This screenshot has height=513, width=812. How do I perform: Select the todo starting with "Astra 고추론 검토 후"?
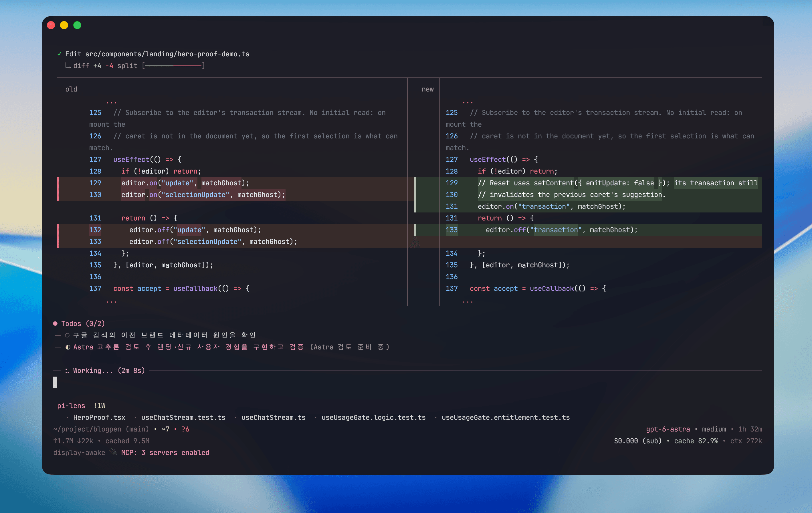coord(189,347)
